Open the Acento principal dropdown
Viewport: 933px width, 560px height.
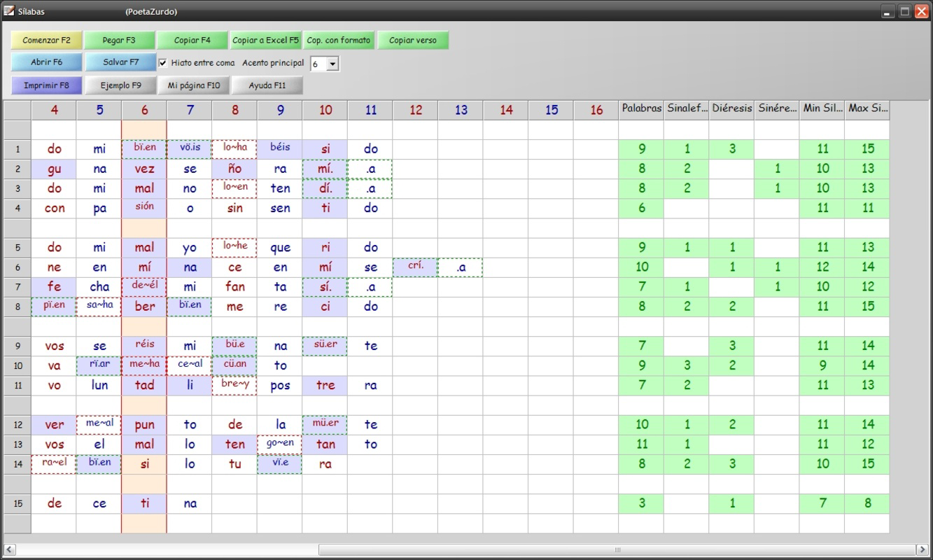332,64
